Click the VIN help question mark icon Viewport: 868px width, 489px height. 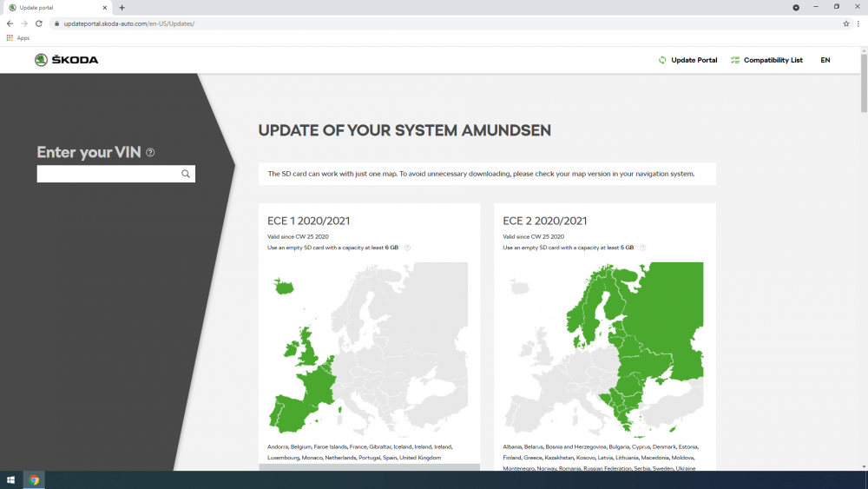150,152
